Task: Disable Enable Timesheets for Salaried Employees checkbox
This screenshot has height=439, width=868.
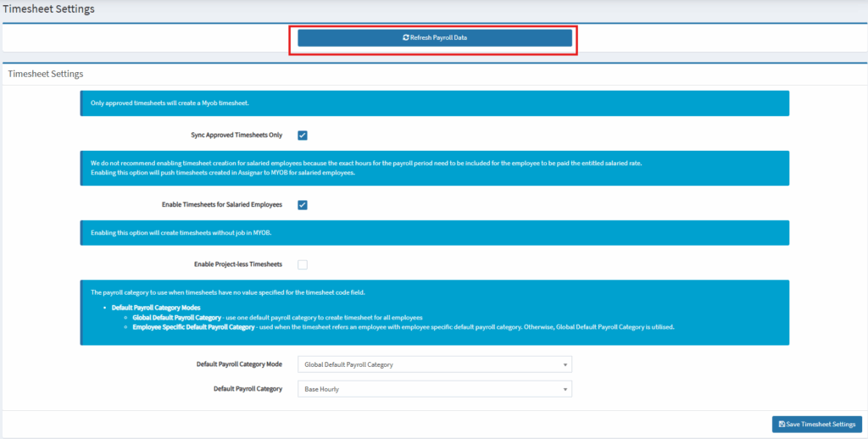Action: tap(303, 204)
